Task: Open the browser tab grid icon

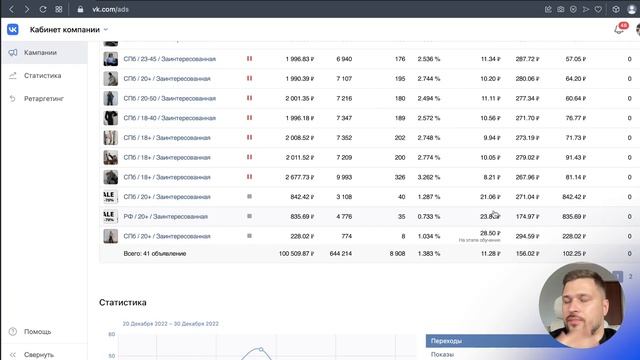Action: [59, 9]
